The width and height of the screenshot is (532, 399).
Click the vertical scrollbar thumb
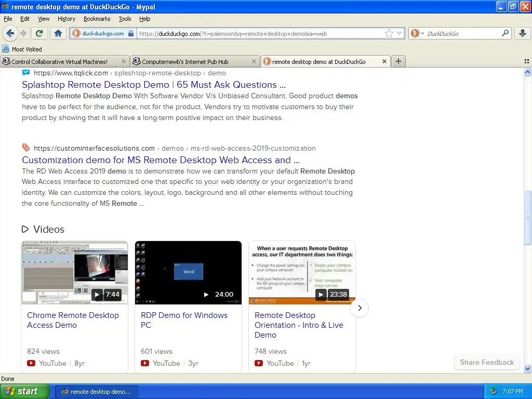tap(527, 218)
